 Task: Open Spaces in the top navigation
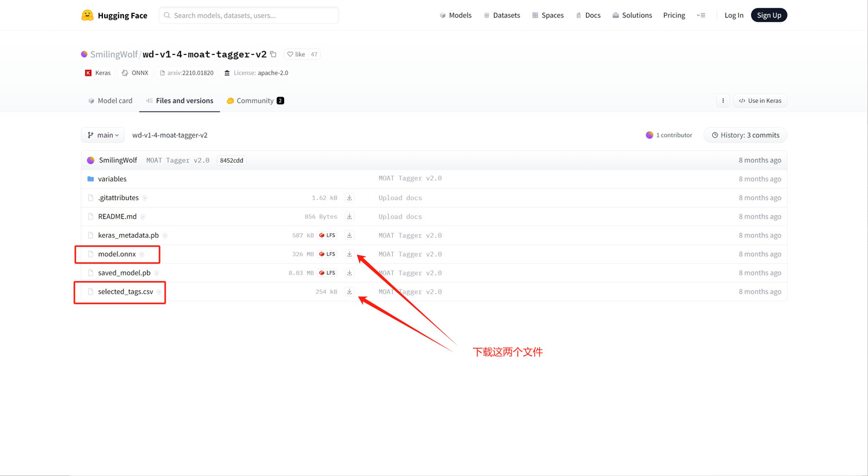[x=547, y=15]
